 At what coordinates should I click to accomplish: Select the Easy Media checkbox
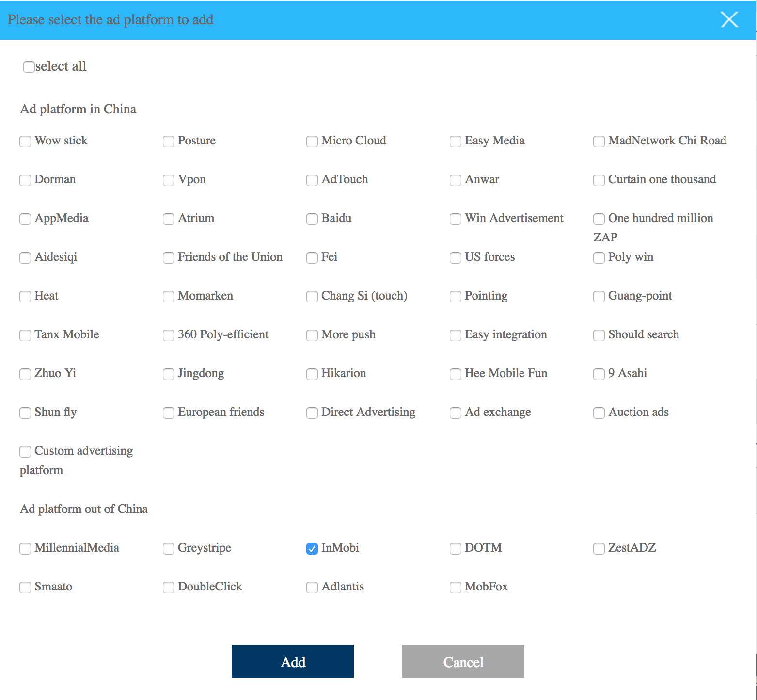pos(456,142)
